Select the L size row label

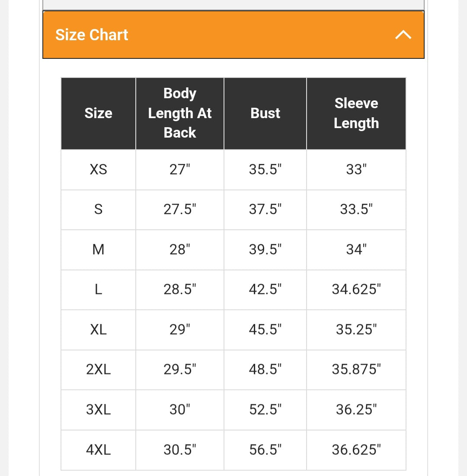[x=98, y=289]
